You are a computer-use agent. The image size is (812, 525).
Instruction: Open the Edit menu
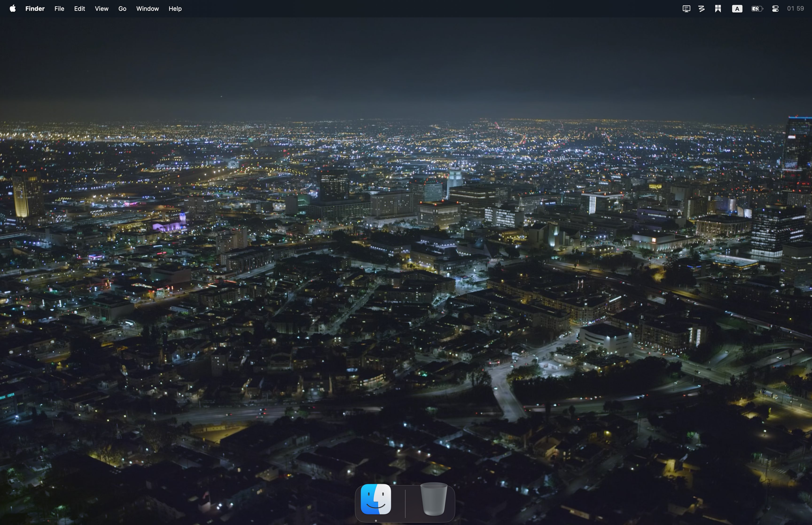(79, 8)
